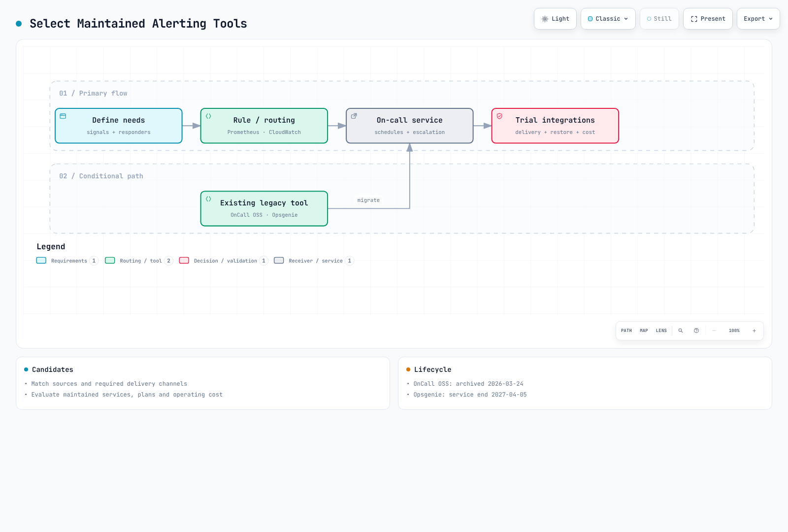Screen dimensions: 788x532
Task: Select the Routing / tool legend swatch
Action: click(110, 261)
